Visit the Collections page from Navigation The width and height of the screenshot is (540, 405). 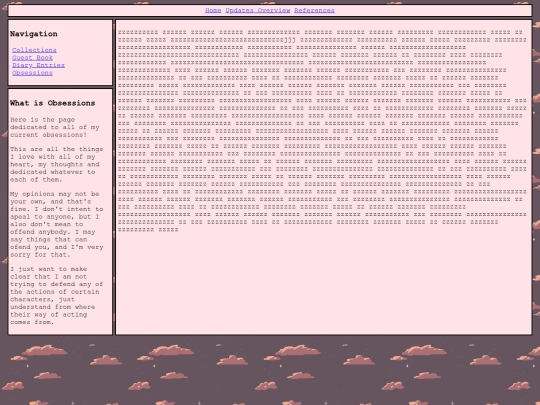(x=34, y=50)
